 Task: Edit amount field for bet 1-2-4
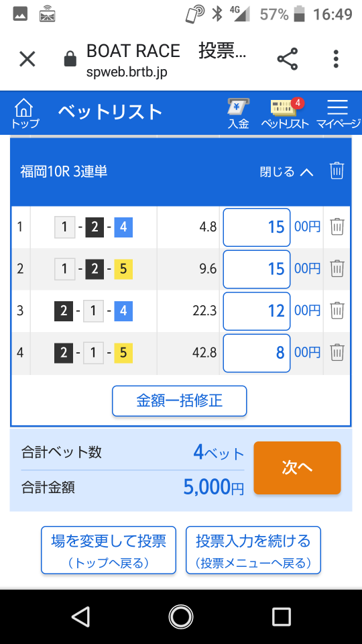pyautogui.click(x=257, y=227)
